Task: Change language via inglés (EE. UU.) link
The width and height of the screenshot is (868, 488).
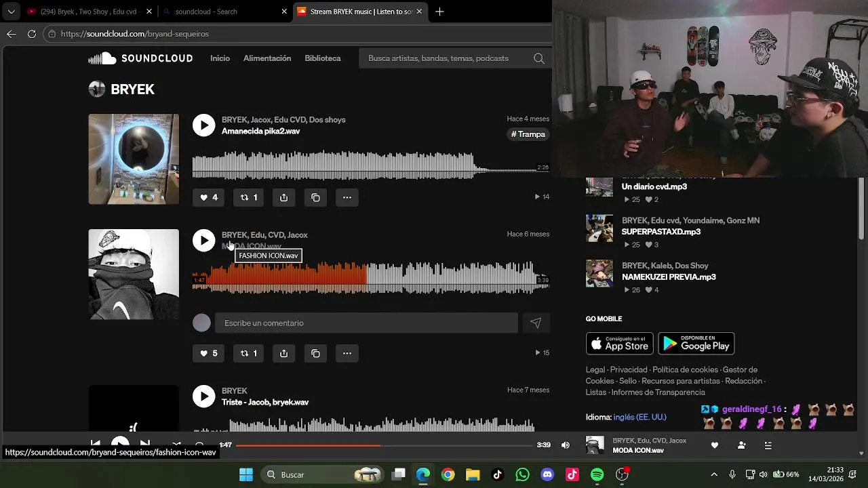Action: click(x=639, y=418)
